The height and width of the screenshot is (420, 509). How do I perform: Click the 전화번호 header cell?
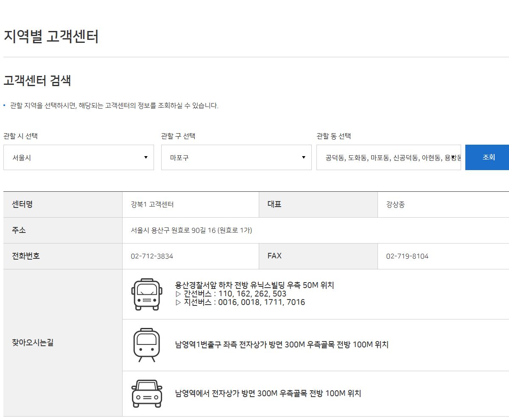click(63, 256)
